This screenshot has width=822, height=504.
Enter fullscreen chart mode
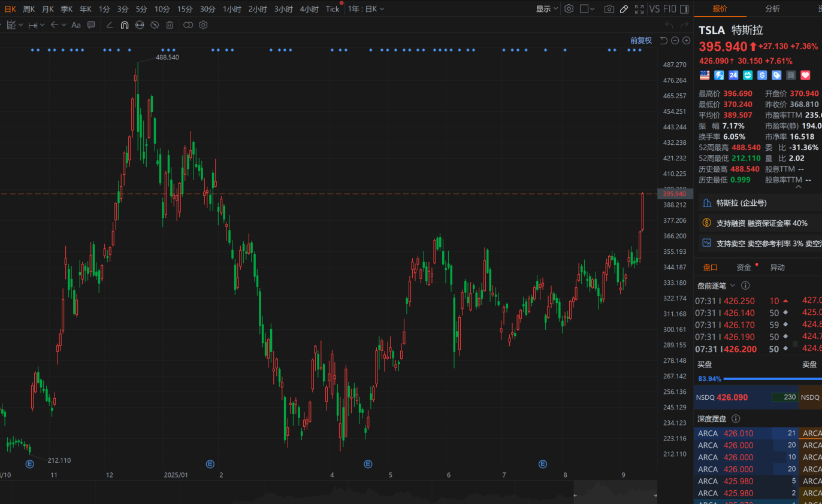639,9
